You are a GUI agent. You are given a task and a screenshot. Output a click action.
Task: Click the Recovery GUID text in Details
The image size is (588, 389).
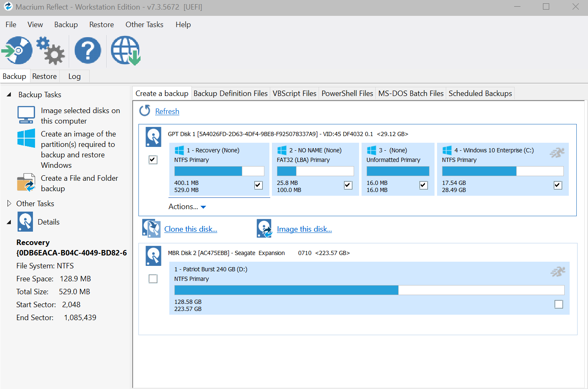click(x=72, y=253)
